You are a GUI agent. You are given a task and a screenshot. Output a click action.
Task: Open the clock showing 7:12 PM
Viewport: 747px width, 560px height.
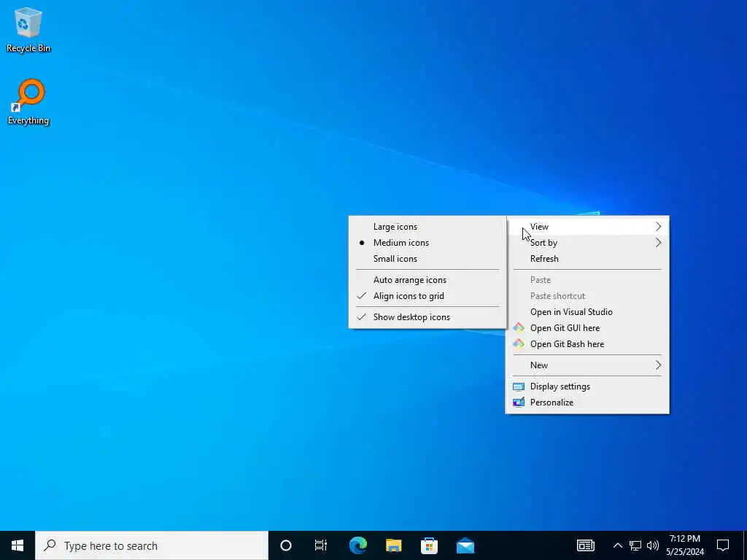pyautogui.click(x=684, y=545)
